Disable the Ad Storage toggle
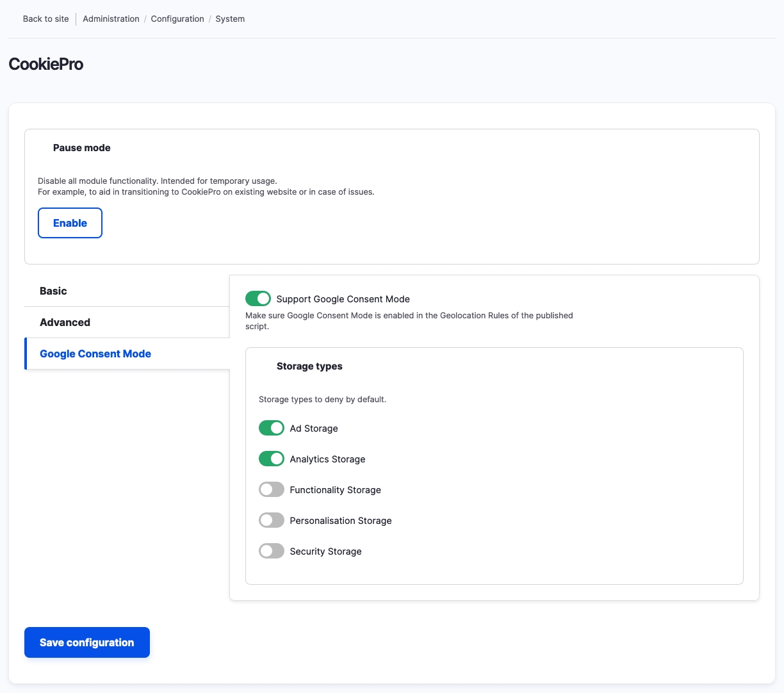Viewport: 784px width, 693px height. coord(272,428)
